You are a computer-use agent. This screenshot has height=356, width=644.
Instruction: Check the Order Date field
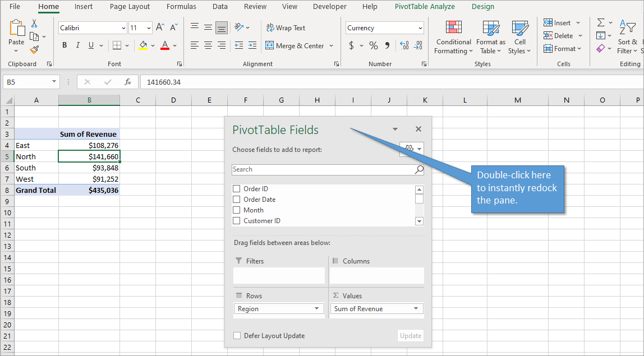[x=237, y=200]
